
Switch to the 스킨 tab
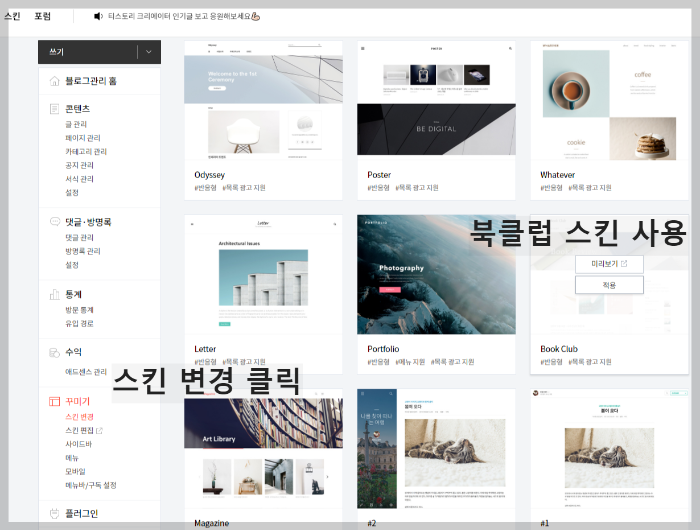coord(12,17)
